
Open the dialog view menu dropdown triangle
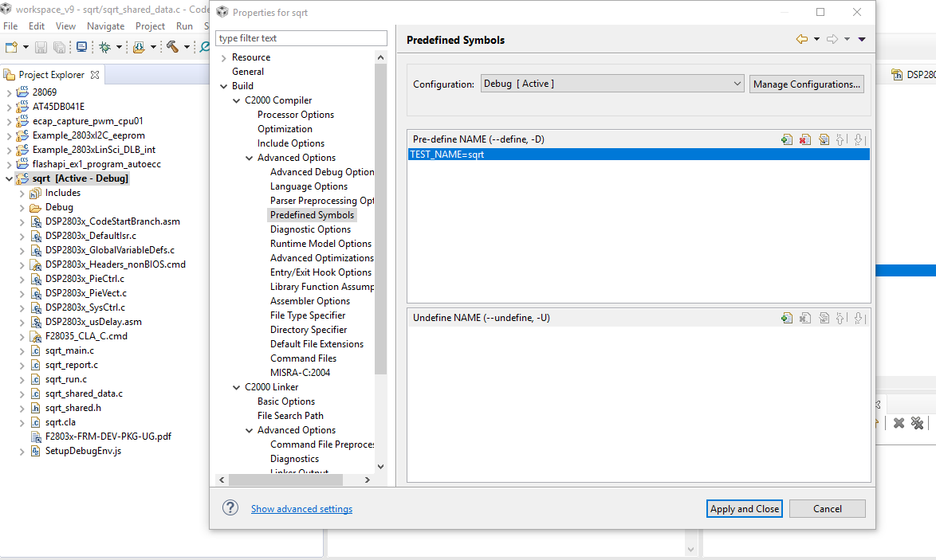click(x=862, y=39)
